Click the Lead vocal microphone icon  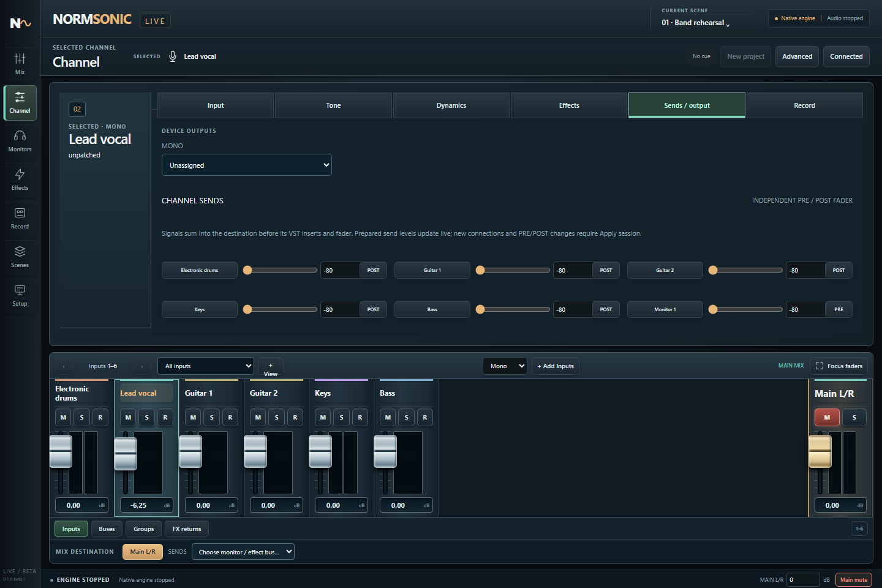[173, 56]
